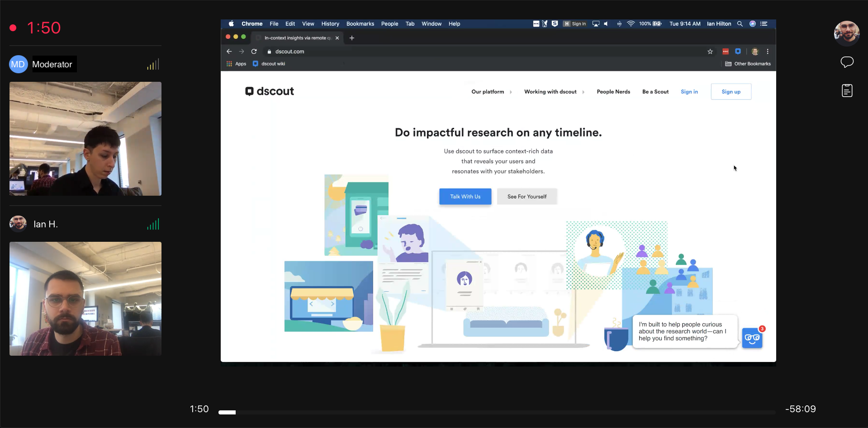Click the volume icon in menu bar
This screenshot has width=868, height=428.
[x=606, y=24]
